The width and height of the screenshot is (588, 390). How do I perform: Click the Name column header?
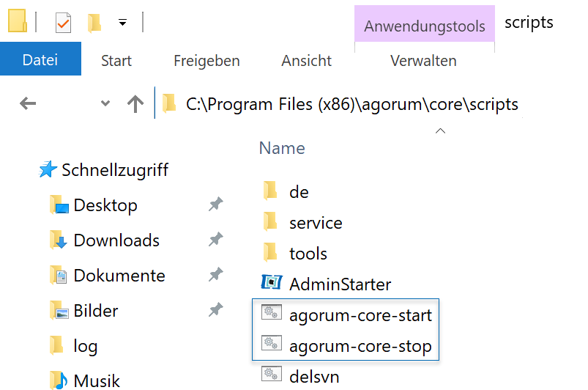282,148
